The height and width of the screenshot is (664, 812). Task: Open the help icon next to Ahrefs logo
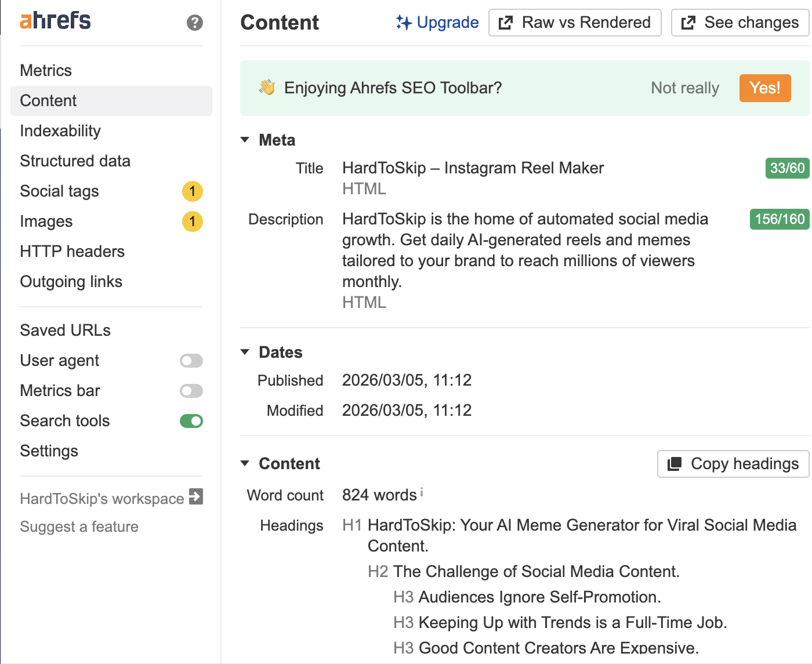coord(195,23)
